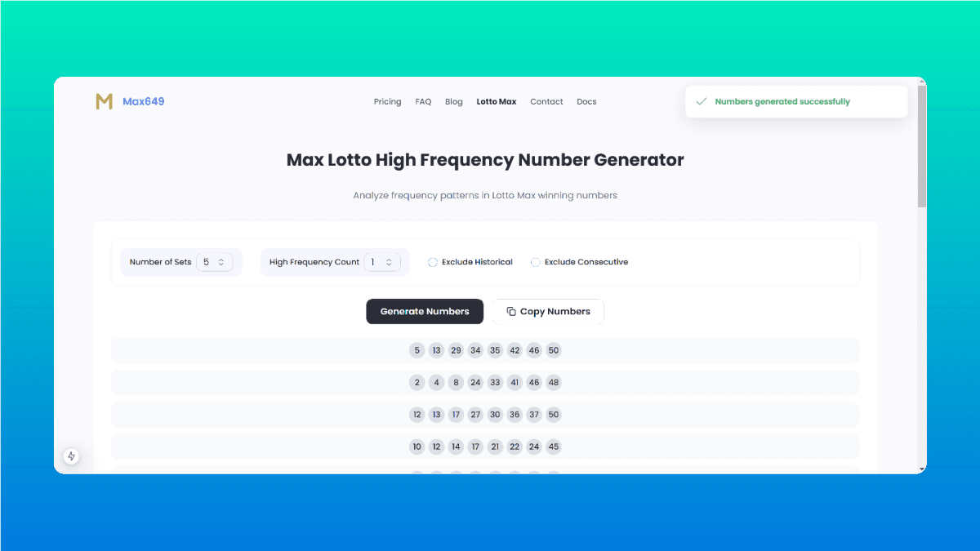Click number 36 in the third set
Viewport: 980px width, 551px height.
point(514,415)
